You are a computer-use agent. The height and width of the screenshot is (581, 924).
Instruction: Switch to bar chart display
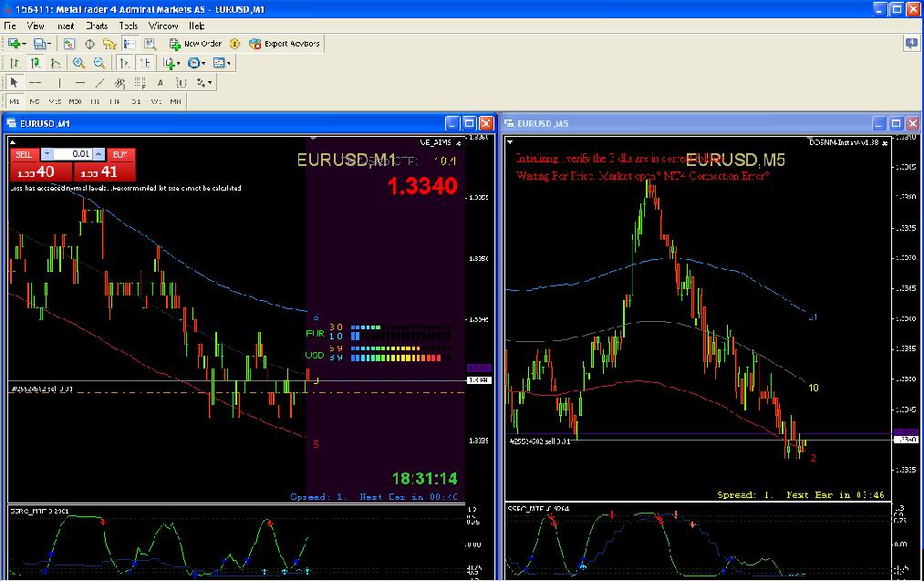15,63
